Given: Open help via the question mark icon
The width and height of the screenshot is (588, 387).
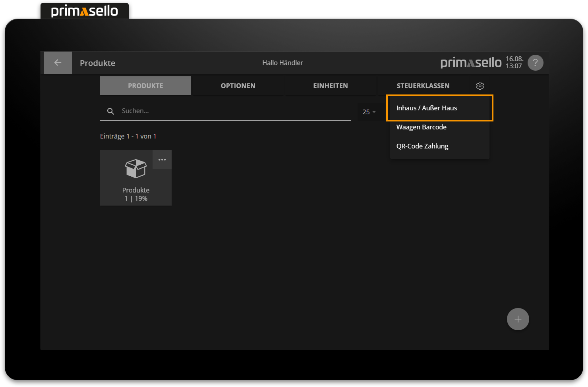Looking at the screenshot, I should click(x=535, y=63).
